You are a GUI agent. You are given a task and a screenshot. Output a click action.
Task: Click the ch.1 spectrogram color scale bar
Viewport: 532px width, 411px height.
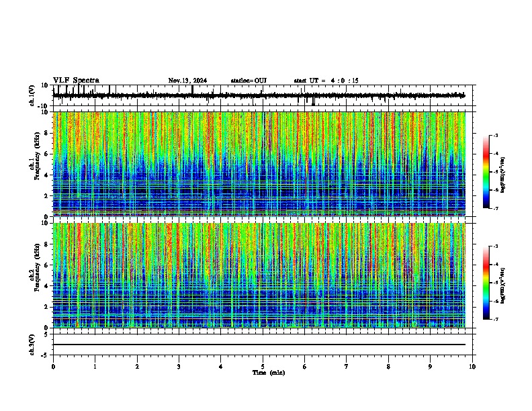pyautogui.click(x=486, y=172)
